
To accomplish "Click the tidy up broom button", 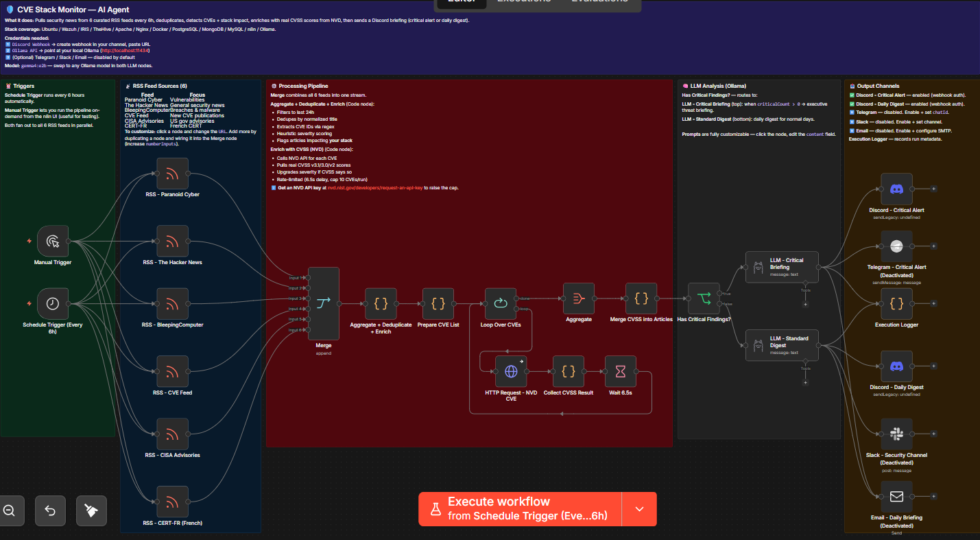I will click(x=91, y=510).
